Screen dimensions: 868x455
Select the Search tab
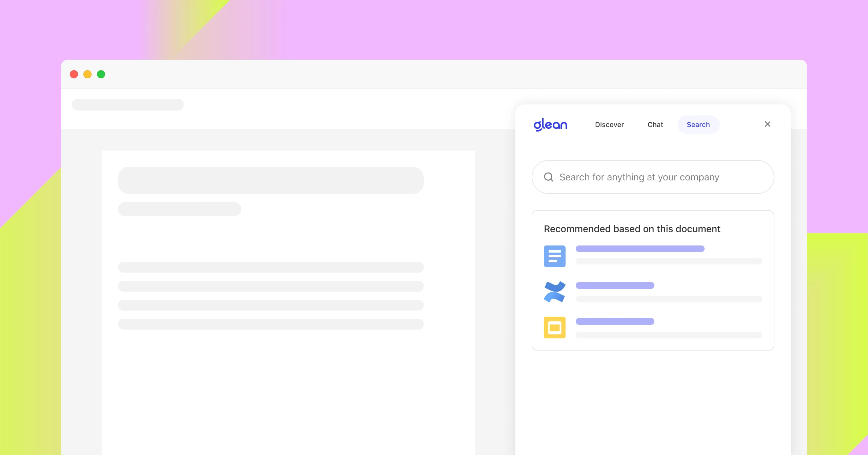coord(698,124)
